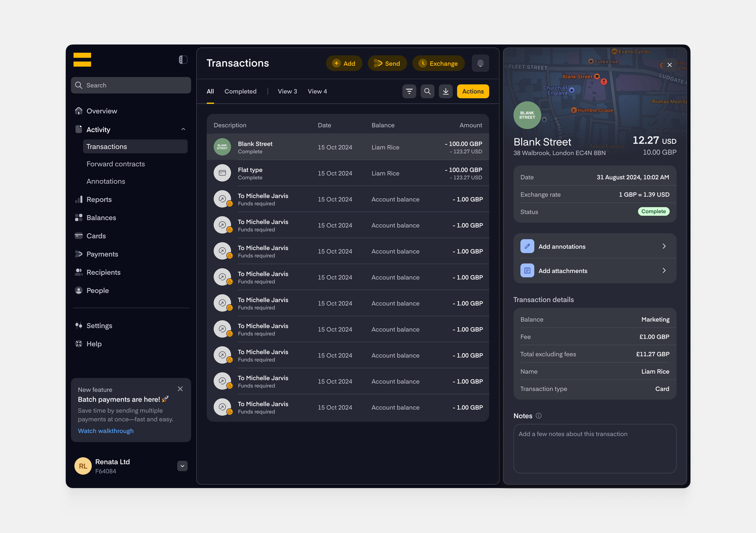Screen dimensions: 756x533
Task: Open Reports from the sidebar
Action: pyautogui.click(x=99, y=200)
